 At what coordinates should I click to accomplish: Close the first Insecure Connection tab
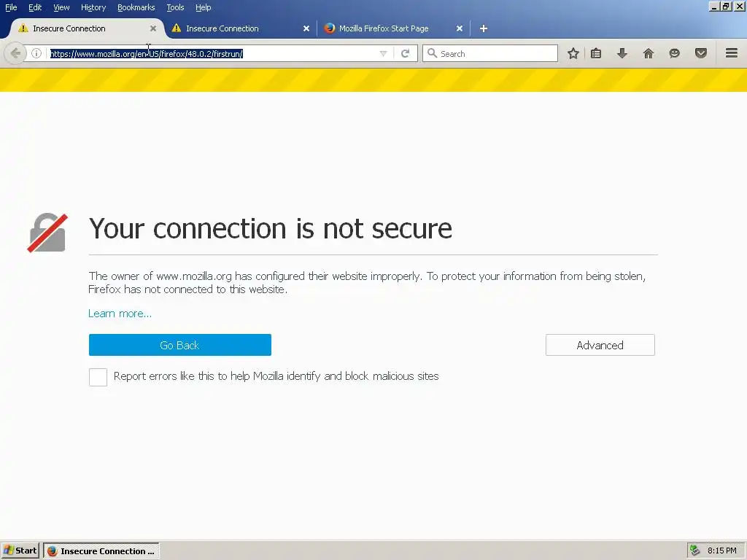pos(153,28)
